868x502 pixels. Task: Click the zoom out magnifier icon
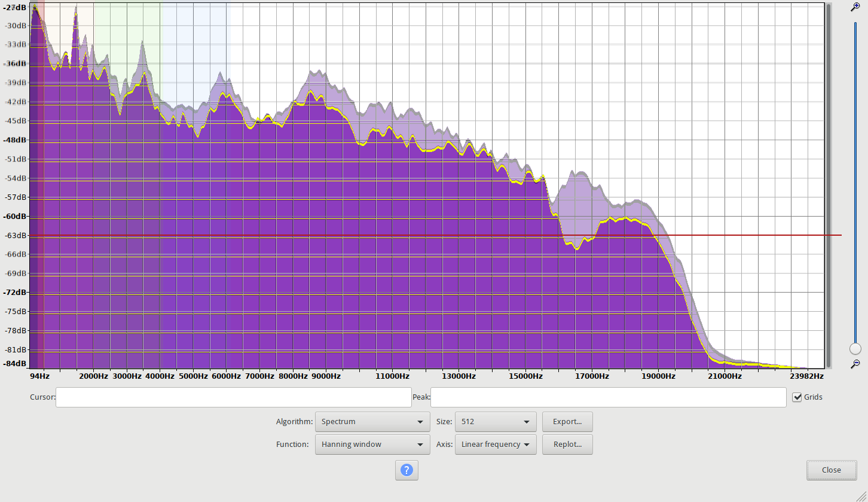tap(855, 363)
